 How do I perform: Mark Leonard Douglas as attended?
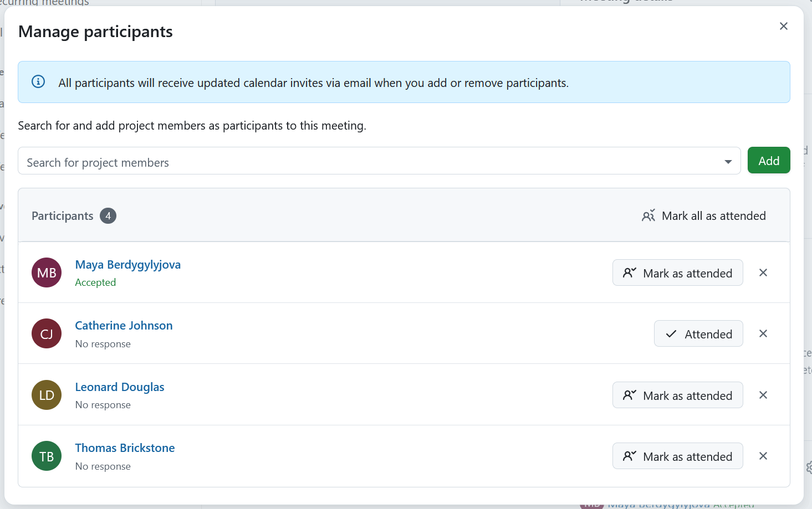coord(677,395)
